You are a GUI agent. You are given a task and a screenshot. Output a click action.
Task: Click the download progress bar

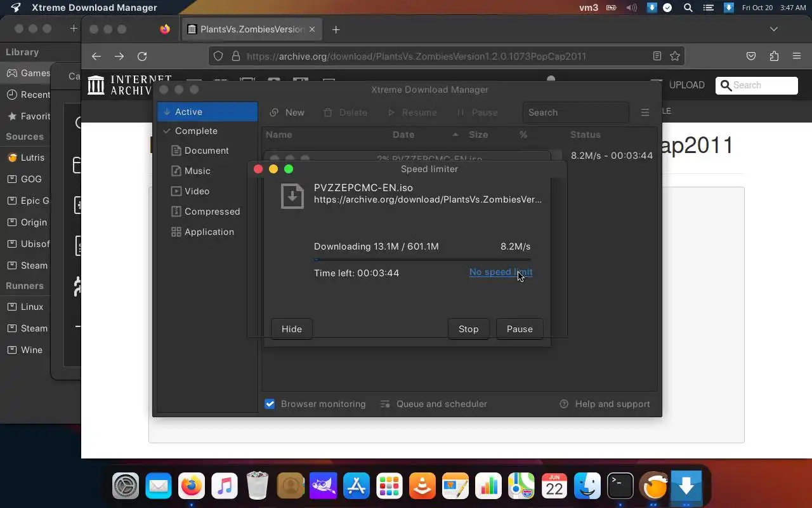pyautogui.click(x=422, y=260)
